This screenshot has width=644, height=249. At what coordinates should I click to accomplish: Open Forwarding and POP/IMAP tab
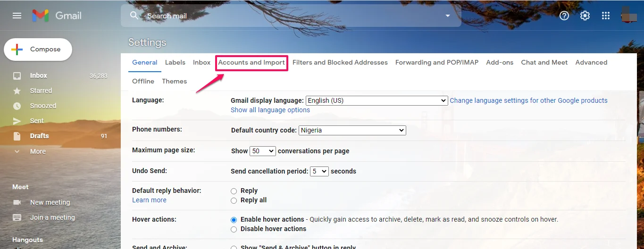(437, 62)
